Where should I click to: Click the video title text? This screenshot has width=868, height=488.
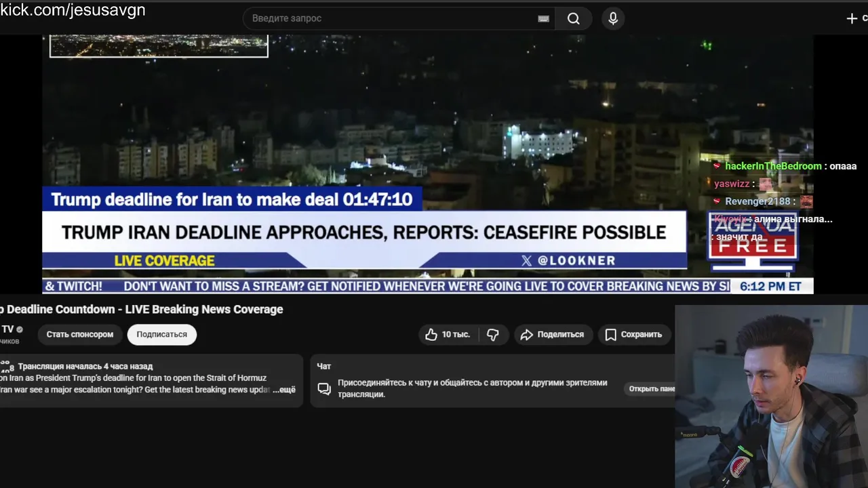click(141, 309)
